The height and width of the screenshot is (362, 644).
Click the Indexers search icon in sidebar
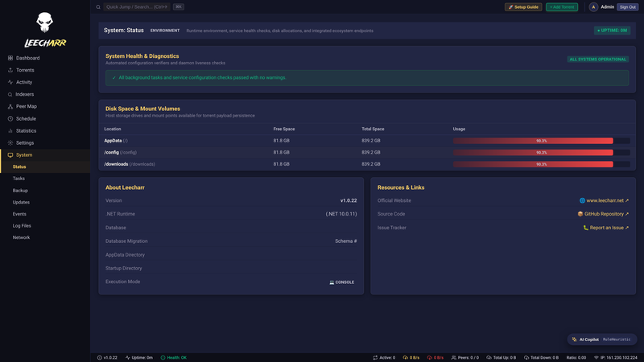coord(10,94)
